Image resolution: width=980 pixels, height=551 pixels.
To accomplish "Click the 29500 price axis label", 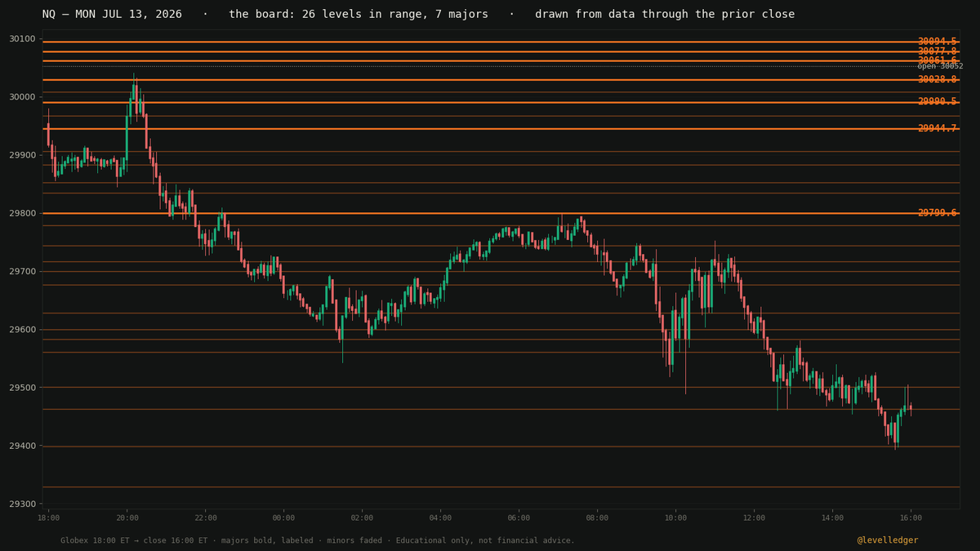I will click(22, 388).
